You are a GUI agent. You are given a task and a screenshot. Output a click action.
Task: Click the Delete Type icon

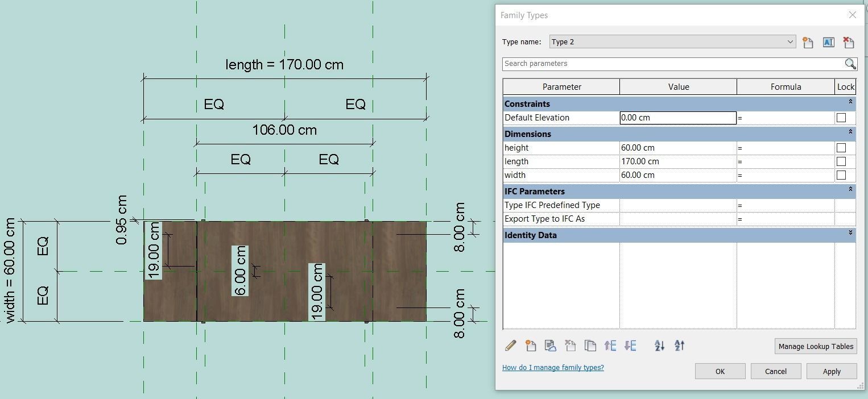coord(848,42)
